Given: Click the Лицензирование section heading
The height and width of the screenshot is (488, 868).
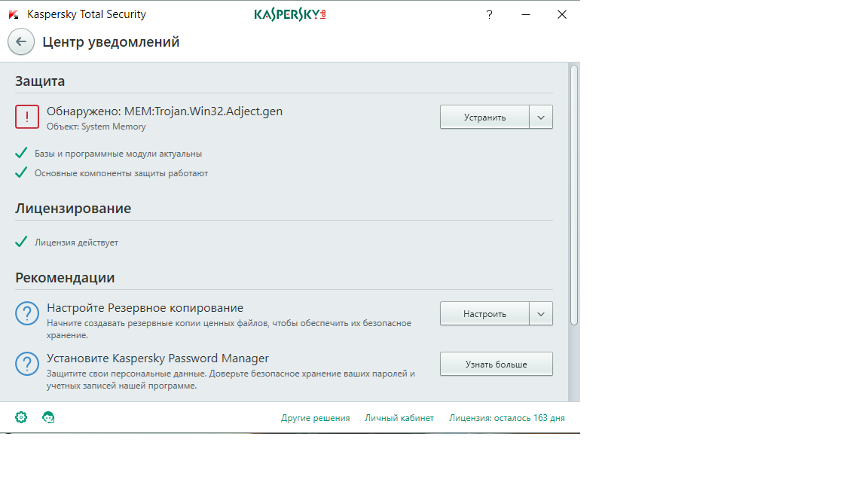Looking at the screenshot, I should coord(73,208).
